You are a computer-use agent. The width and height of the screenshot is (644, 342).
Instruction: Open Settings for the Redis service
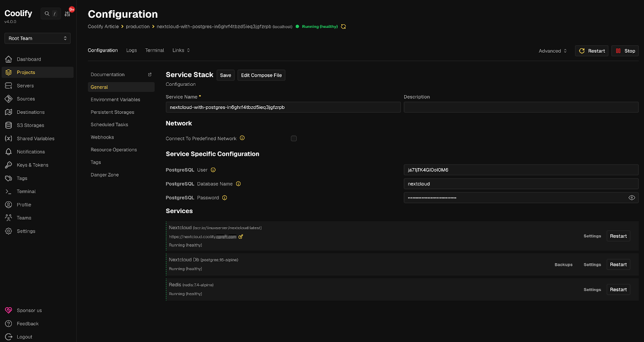pyautogui.click(x=592, y=289)
